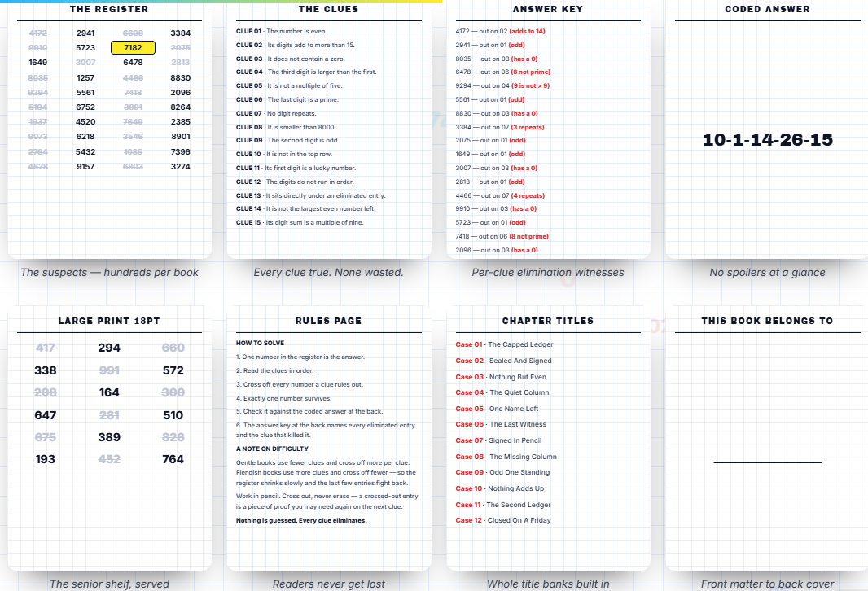Viewport: 868px width, 591px height.
Task: Click Answer Key line "4172 — out on 02"
Action: 500,32
